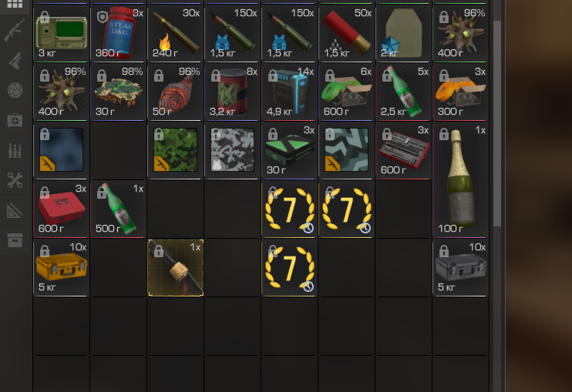This screenshot has width=572, height=392.
Task: Select the yellow 10x case
Action: (62, 267)
